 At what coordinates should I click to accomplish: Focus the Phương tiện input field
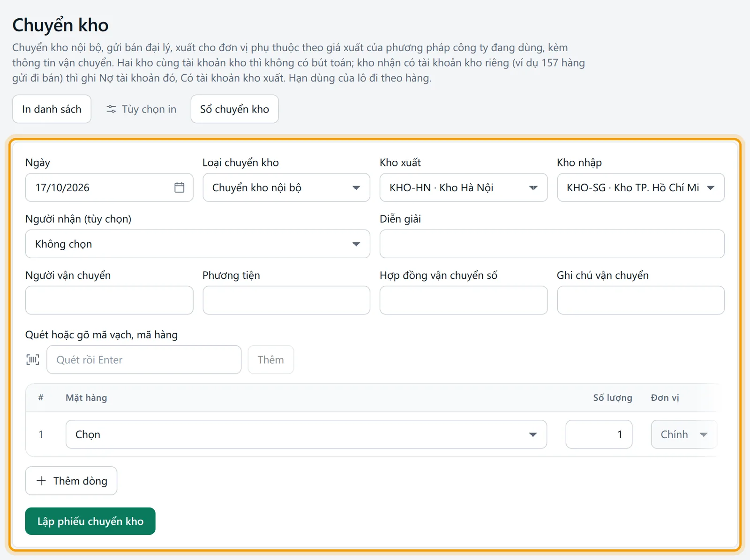tap(286, 300)
